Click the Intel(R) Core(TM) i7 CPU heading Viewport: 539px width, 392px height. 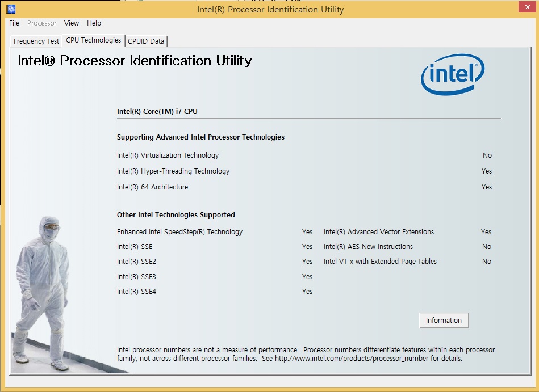[x=157, y=112]
